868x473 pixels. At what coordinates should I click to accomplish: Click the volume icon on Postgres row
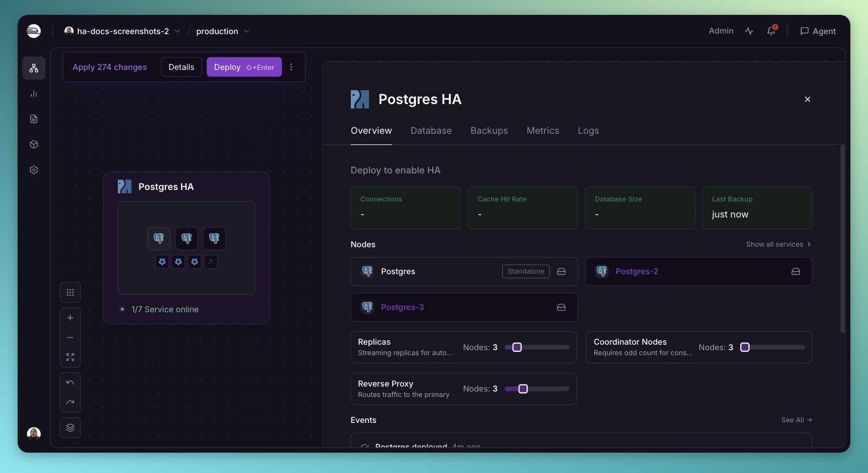(x=561, y=271)
